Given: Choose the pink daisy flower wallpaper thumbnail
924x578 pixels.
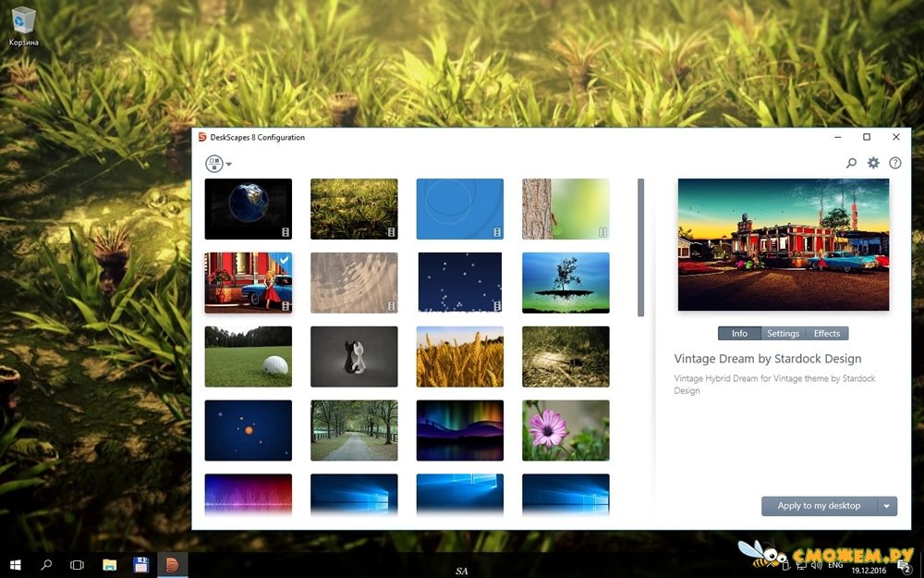Looking at the screenshot, I should [565, 430].
